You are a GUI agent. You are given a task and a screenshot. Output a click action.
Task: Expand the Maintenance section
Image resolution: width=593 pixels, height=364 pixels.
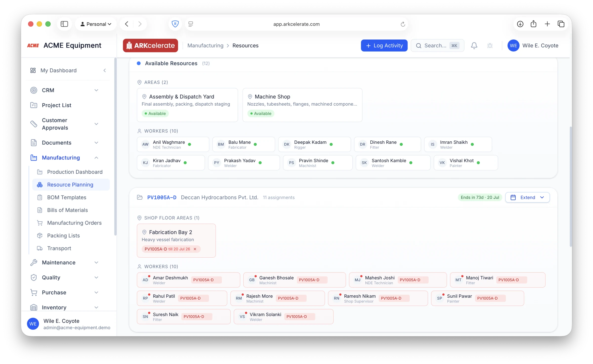click(96, 263)
